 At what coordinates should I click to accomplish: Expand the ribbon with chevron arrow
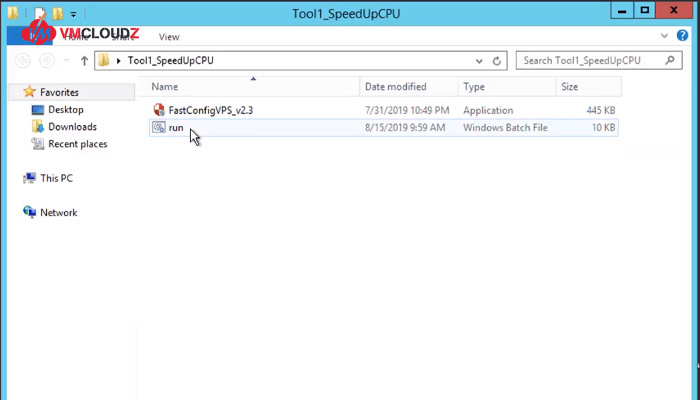(x=664, y=36)
